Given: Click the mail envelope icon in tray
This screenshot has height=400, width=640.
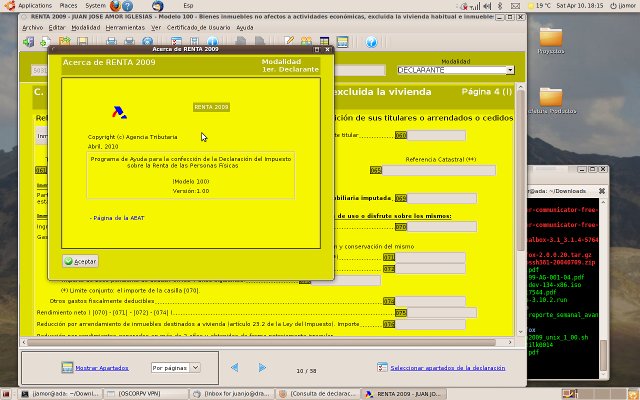Looking at the screenshot, I should [516, 6].
